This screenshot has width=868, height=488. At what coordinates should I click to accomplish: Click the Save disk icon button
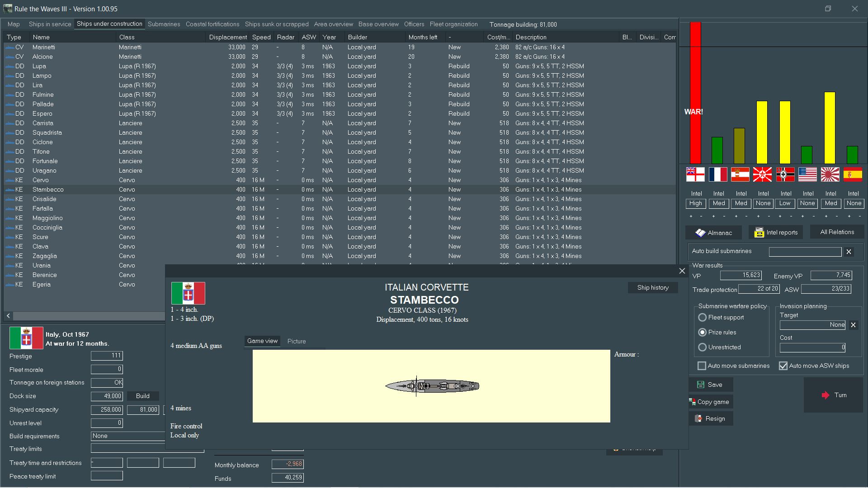[x=710, y=385]
